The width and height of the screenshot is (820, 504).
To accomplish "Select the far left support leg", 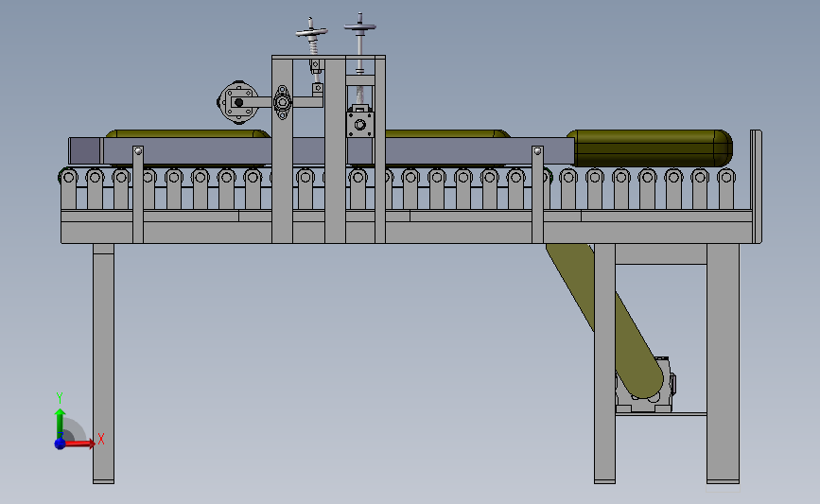I will click(103, 363).
